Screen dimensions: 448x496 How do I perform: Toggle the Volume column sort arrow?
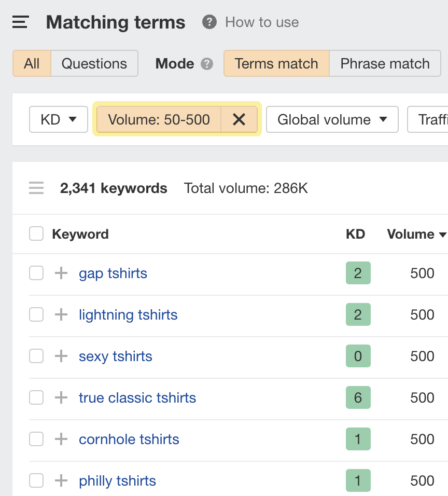[x=443, y=235]
